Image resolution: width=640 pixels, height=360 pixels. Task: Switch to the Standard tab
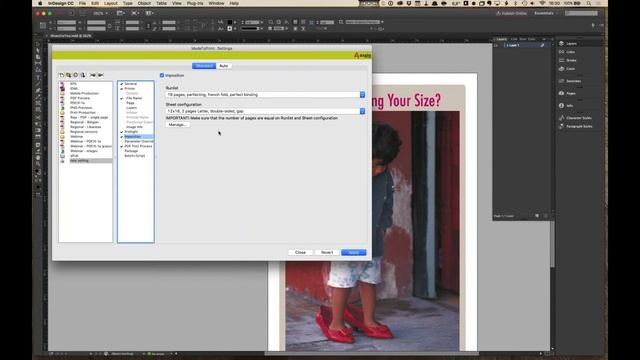pyautogui.click(x=204, y=66)
